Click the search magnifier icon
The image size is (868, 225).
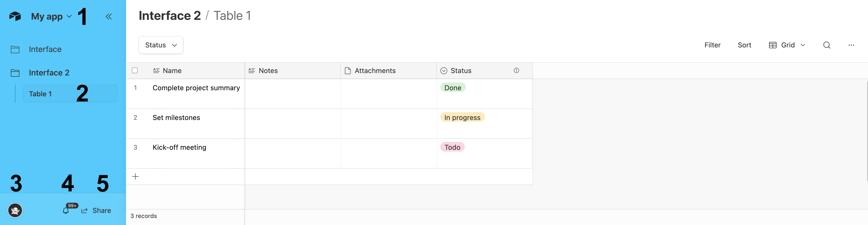[x=827, y=45]
